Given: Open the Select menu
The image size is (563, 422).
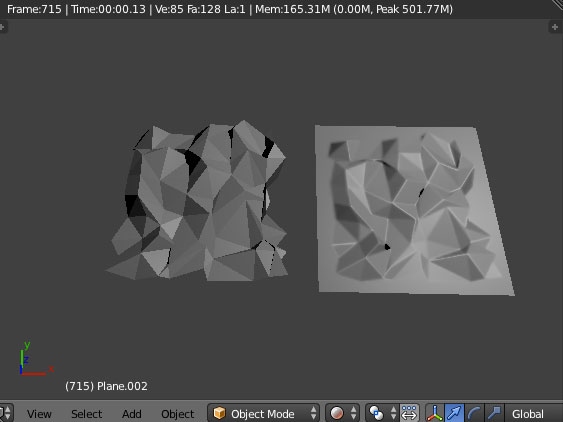Looking at the screenshot, I should tap(87, 414).
